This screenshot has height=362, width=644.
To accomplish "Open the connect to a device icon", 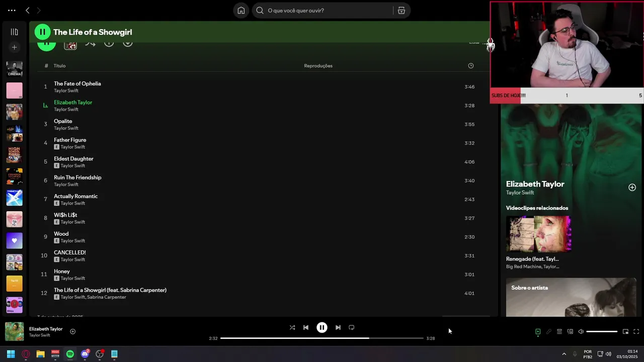I will (570, 332).
